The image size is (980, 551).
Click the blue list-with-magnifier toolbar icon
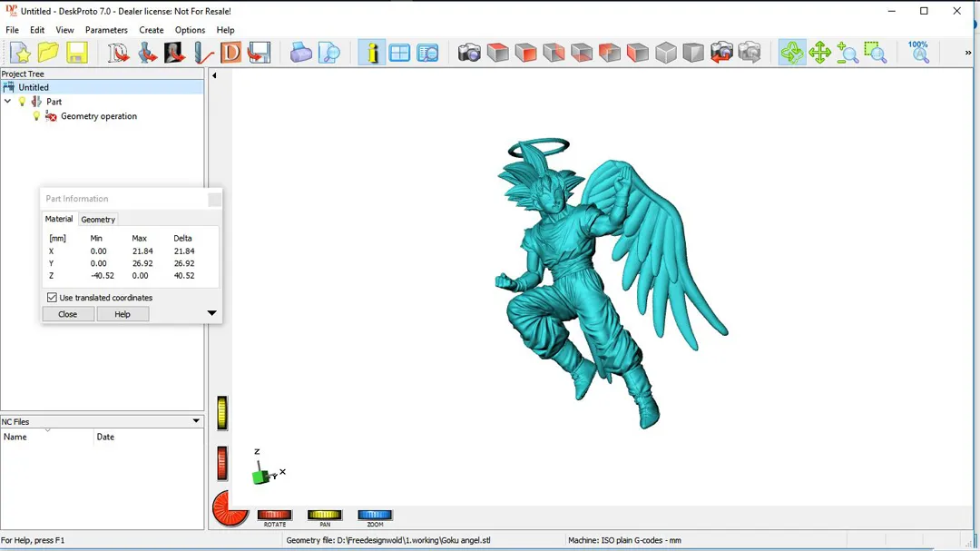427,53
